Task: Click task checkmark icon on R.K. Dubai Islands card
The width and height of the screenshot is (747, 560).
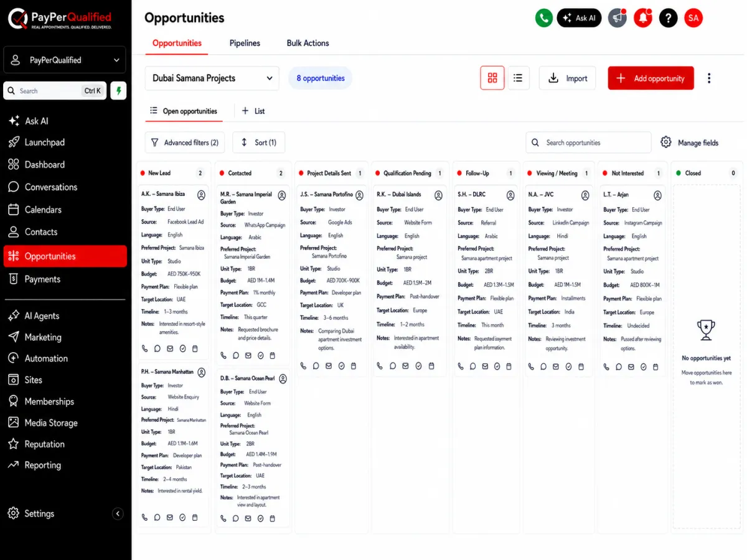Action: [418, 366]
